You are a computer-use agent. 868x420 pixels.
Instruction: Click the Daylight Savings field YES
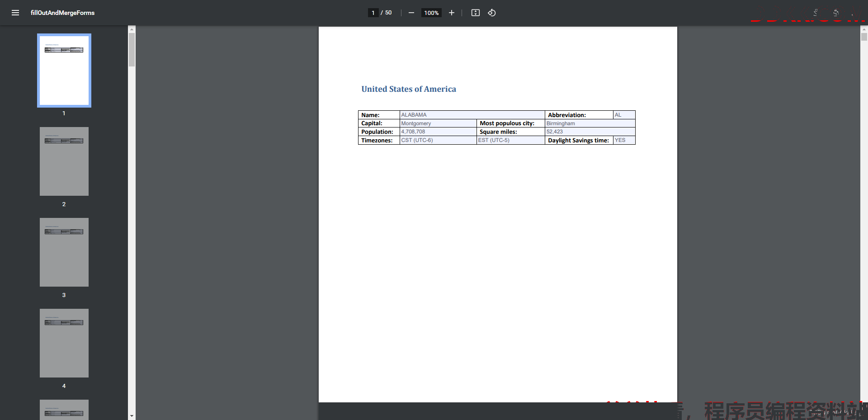pos(624,140)
